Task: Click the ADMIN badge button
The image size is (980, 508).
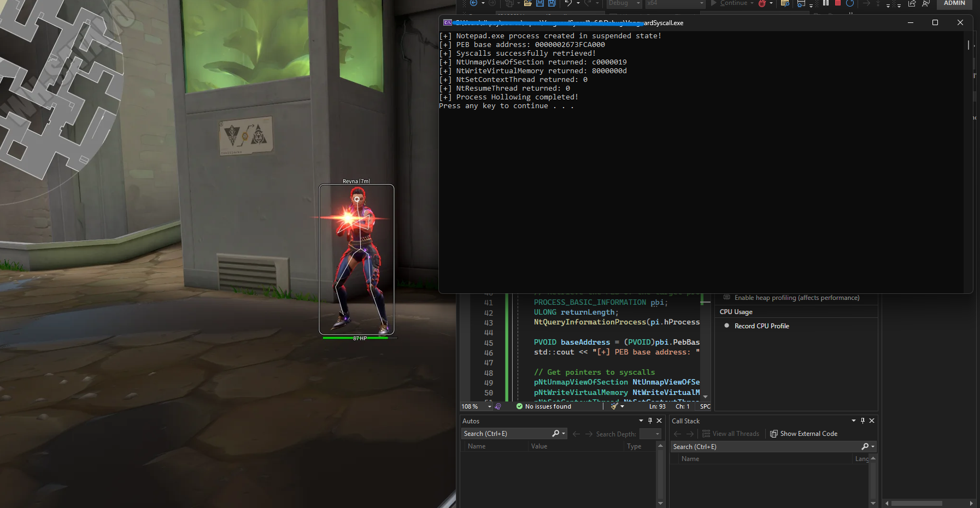Action: click(x=954, y=3)
